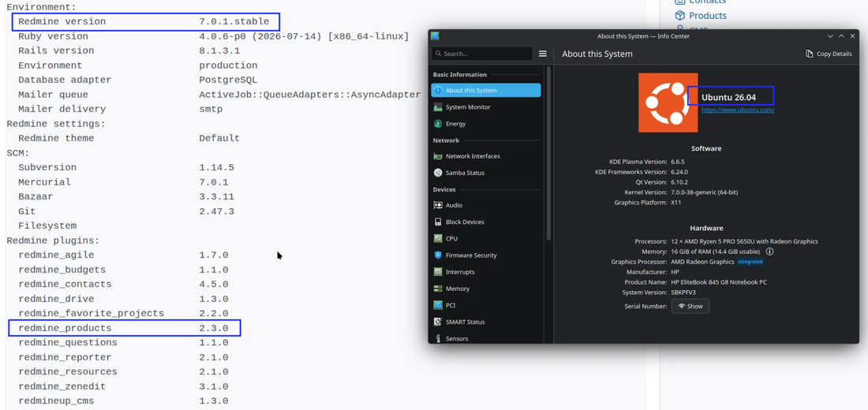Click Redmine version value 7.0.1.stable
The height and width of the screenshot is (410, 868).
(234, 21)
